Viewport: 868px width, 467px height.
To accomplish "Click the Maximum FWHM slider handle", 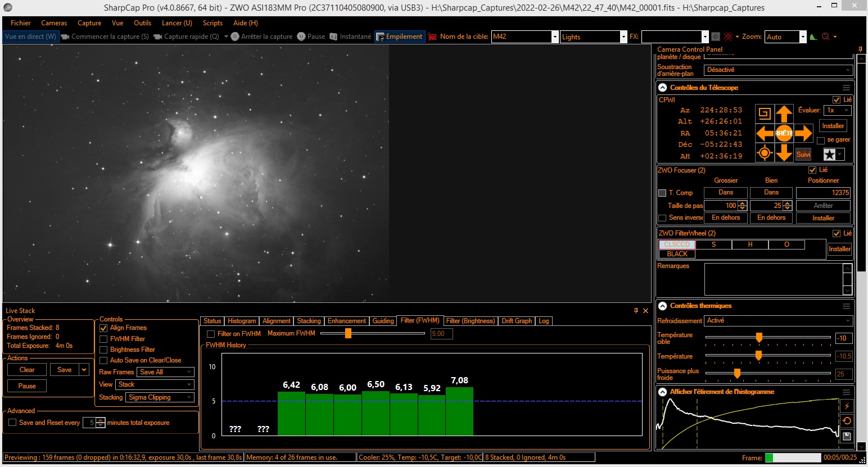I will pos(348,333).
